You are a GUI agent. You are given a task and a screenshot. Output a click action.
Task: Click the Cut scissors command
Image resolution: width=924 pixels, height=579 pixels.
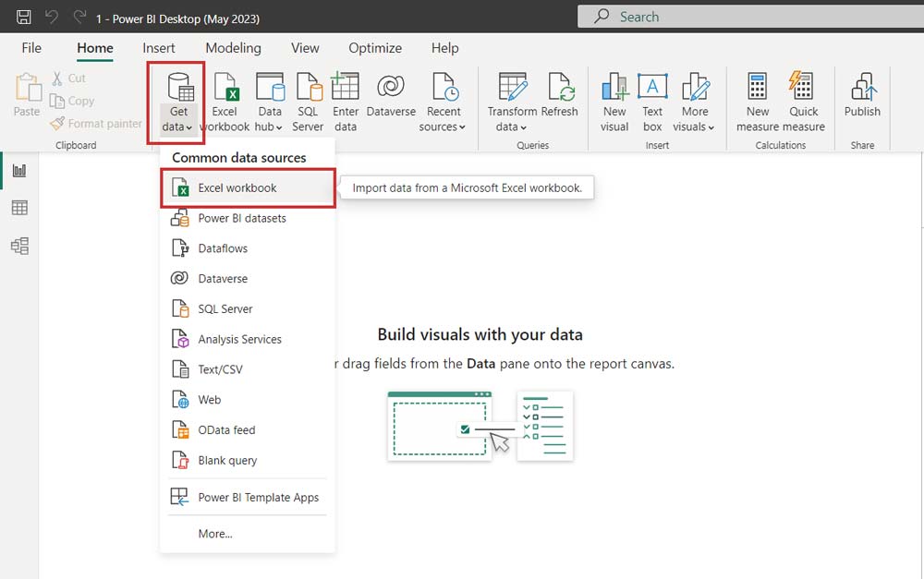click(68, 78)
